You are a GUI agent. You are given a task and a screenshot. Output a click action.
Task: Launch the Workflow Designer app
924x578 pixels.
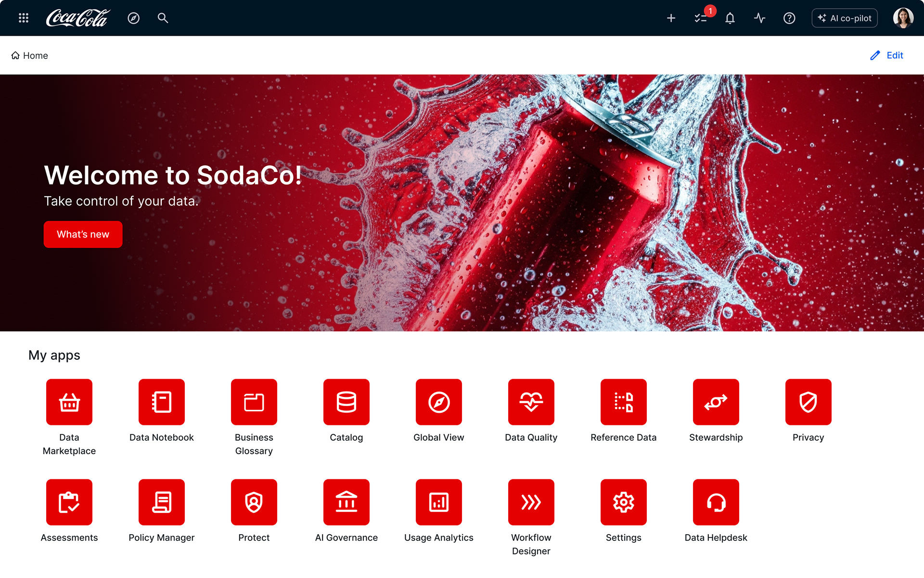(531, 502)
